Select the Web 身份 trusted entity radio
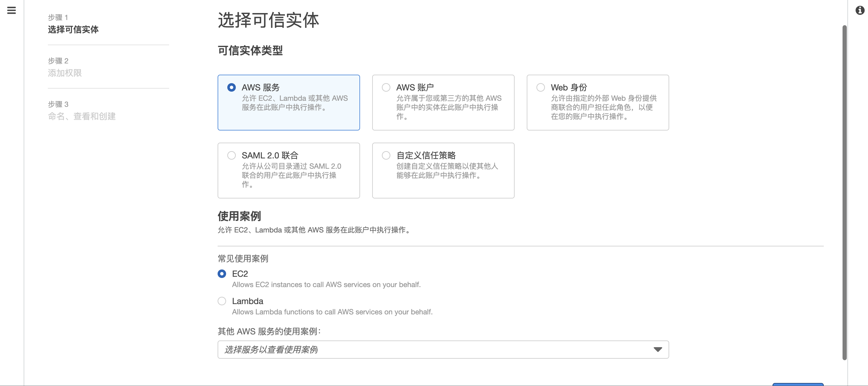The width and height of the screenshot is (868, 386). (541, 87)
